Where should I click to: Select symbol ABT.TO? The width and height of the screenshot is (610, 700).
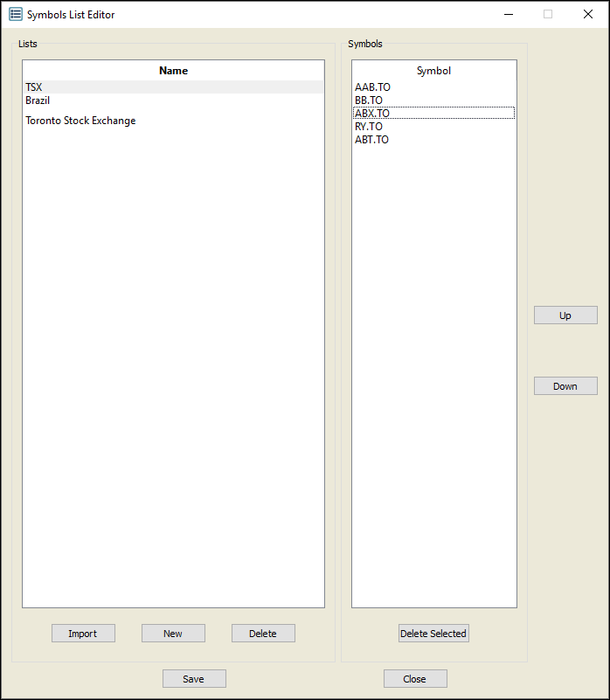point(372,140)
